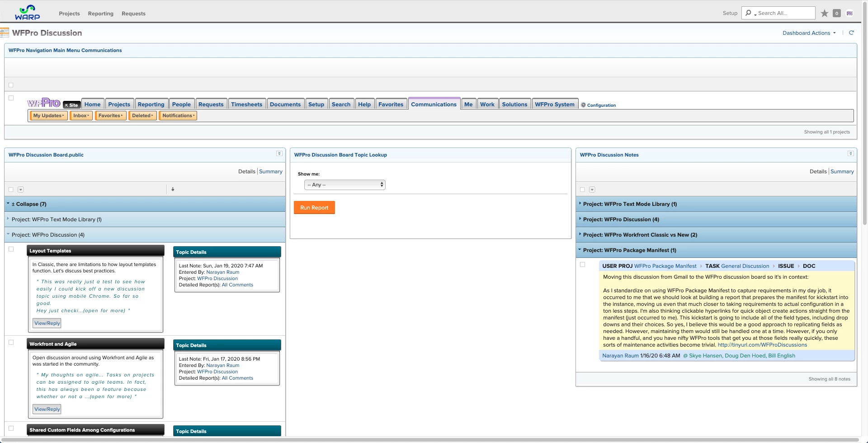Open the notifications counter badge showing 0
The width and height of the screenshot is (868, 443).
point(837,13)
